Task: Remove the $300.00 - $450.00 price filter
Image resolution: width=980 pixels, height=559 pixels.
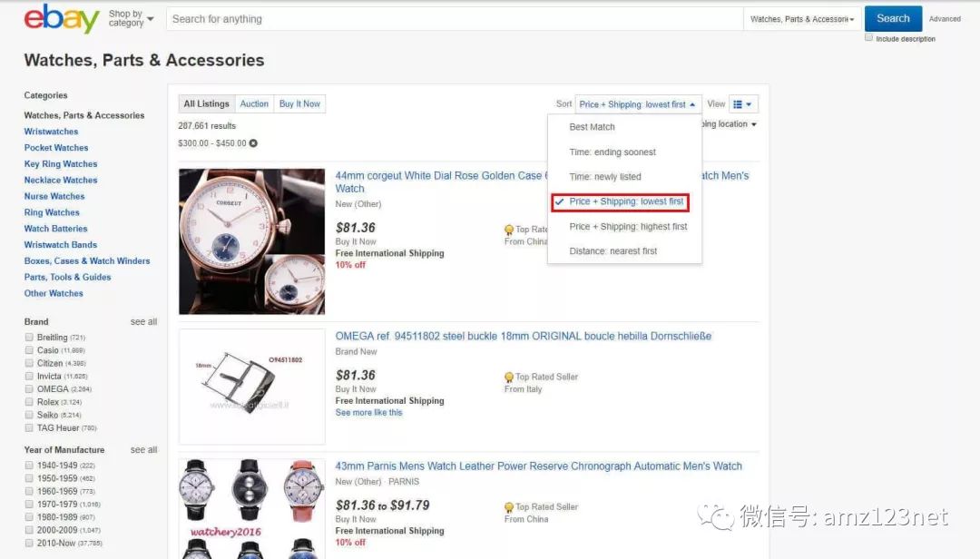Action: 253,143
